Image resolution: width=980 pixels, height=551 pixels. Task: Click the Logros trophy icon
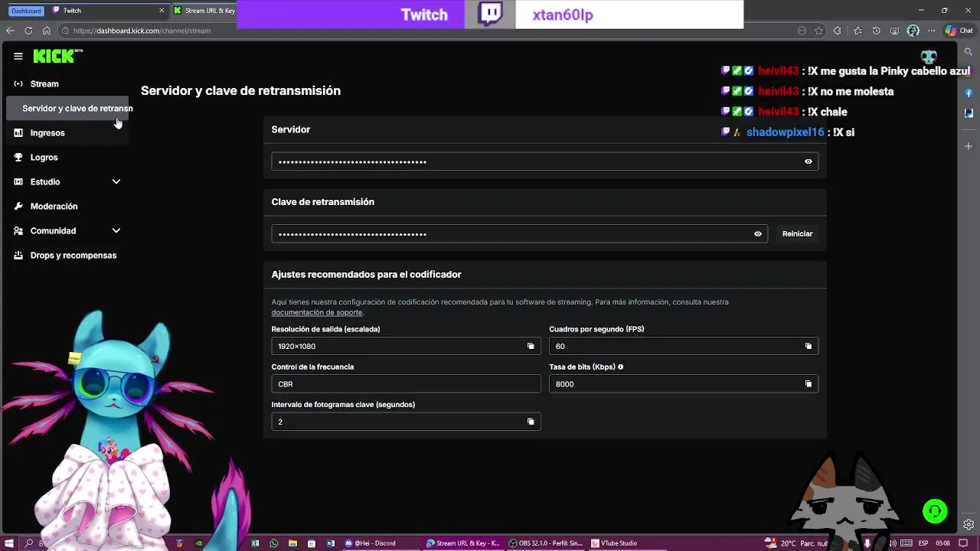[18, 157]
